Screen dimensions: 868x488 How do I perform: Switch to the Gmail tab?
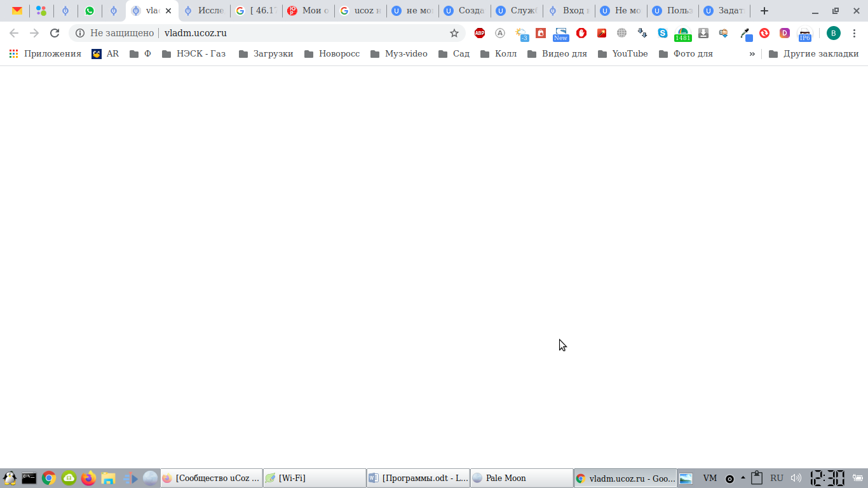point(17,11)
